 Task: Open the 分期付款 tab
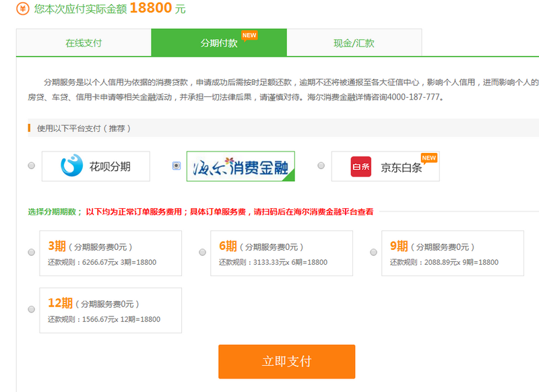point(224,42)
